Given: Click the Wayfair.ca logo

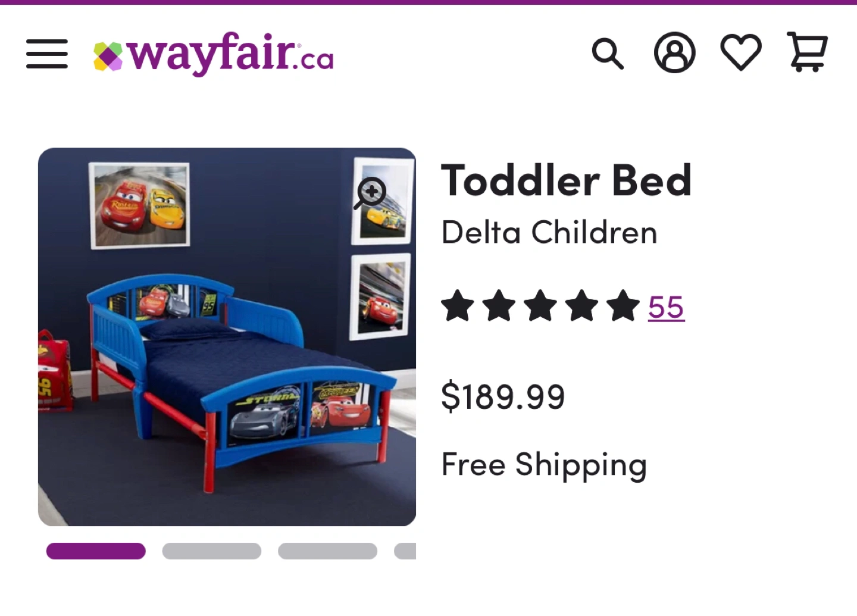Looking at the screenshot, I should click(214, 54).
